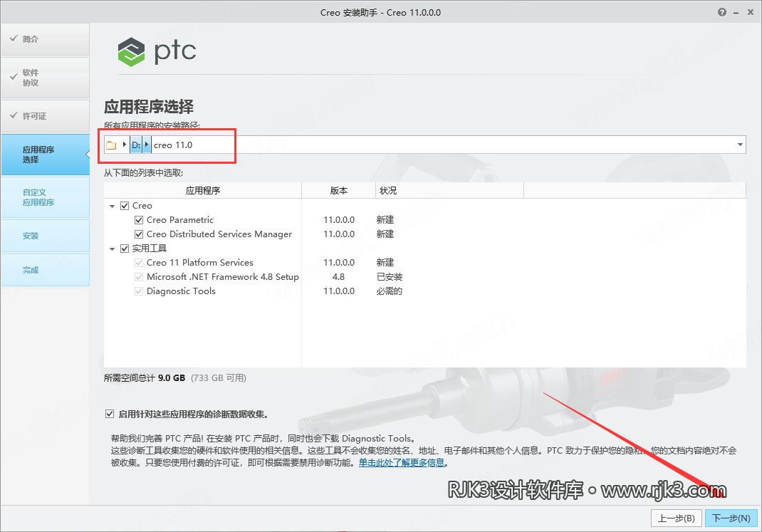Select Microsoft .NET Framework 4.8 Setup label
The height and width of the screenshot is (532, 762).
pyautogui.click(x=223, y=277)
